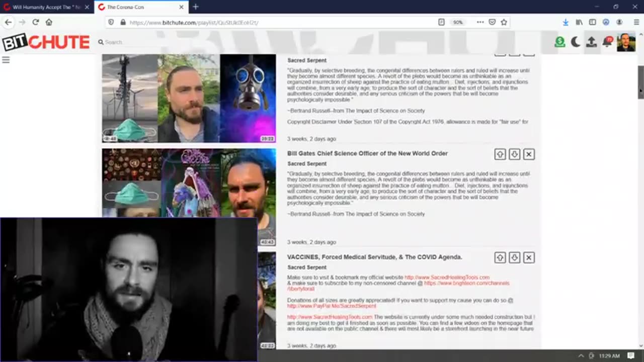
Task: Click the tracking protection shield icon
Action: 112,22
